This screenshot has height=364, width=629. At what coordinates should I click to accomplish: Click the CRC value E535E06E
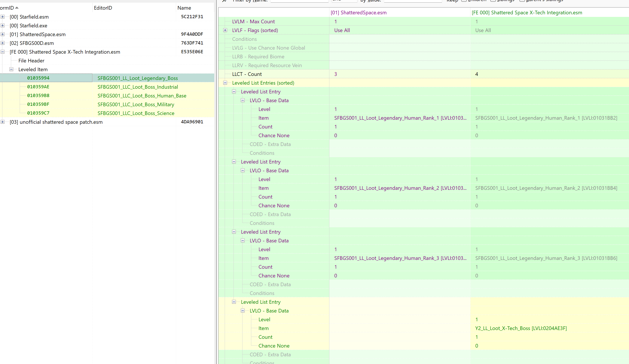click(x=192, y=52)
